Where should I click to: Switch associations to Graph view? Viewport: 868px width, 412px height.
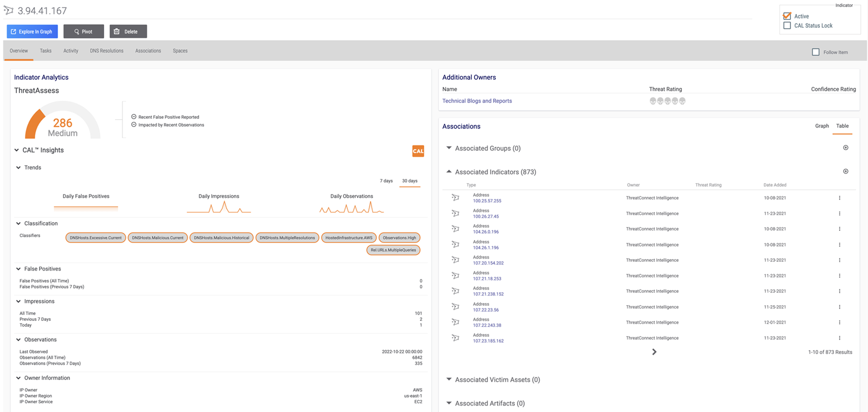point(822,126)
